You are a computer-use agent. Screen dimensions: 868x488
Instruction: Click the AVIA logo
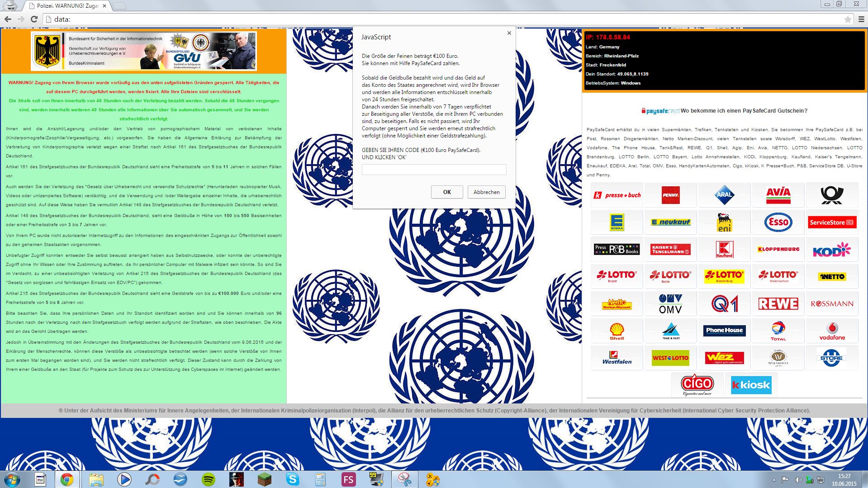pos(778,195)
